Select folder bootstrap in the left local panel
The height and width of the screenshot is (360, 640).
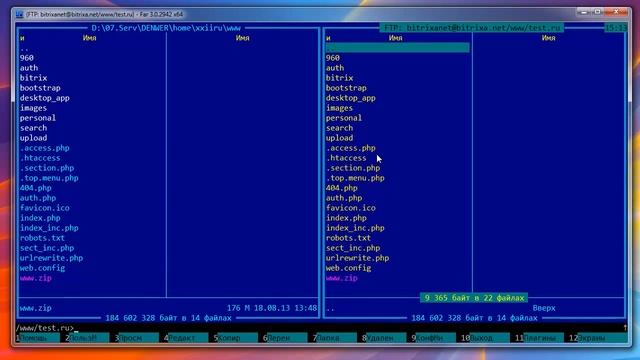pyautogui.click(x=40, y=88)
